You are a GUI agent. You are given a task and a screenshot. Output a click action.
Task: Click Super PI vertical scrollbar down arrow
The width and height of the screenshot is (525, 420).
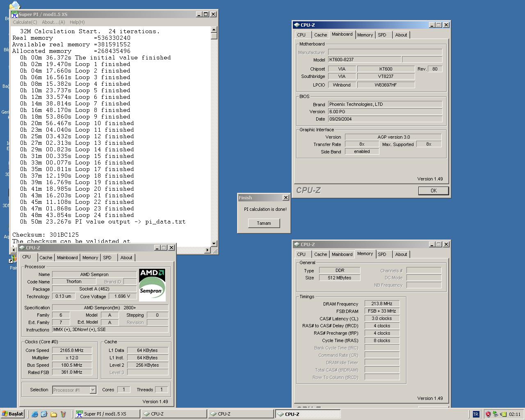[x=214, y=244]
